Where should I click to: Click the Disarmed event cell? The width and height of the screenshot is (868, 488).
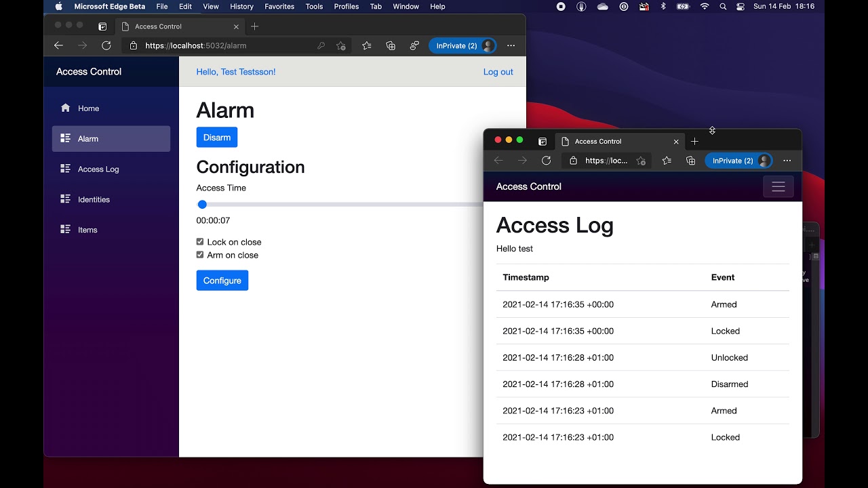pyautogui.click(x=730, y=384)
